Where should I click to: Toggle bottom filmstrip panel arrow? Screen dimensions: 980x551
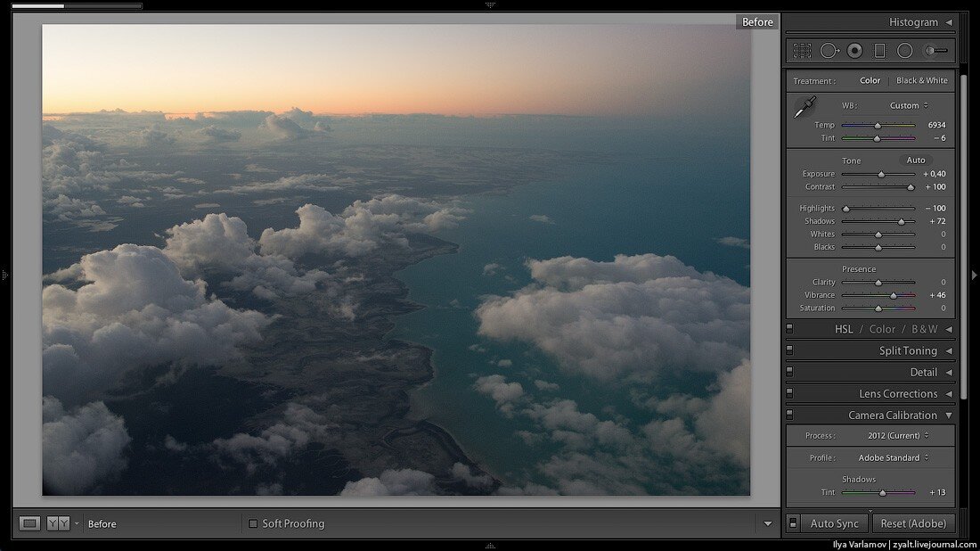tap(490, 546)
